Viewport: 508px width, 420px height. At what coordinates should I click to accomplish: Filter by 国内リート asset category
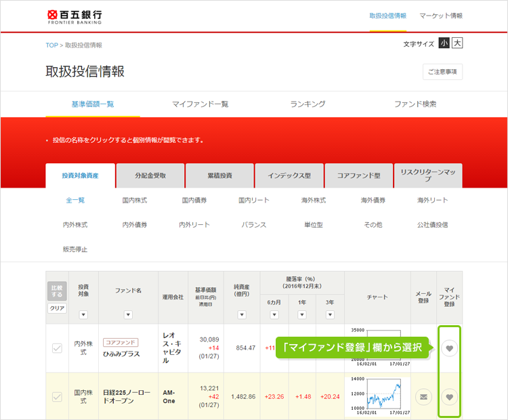point(254,201)
